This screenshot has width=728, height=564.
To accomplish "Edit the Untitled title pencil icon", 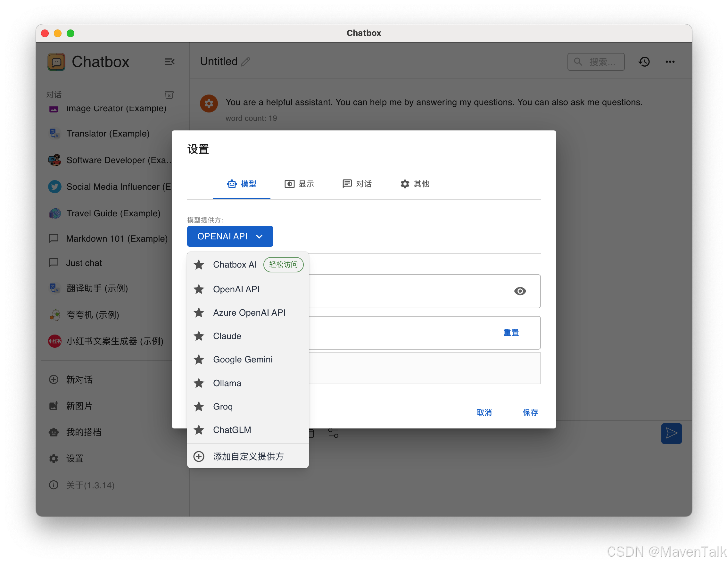I will click(246, 62).
